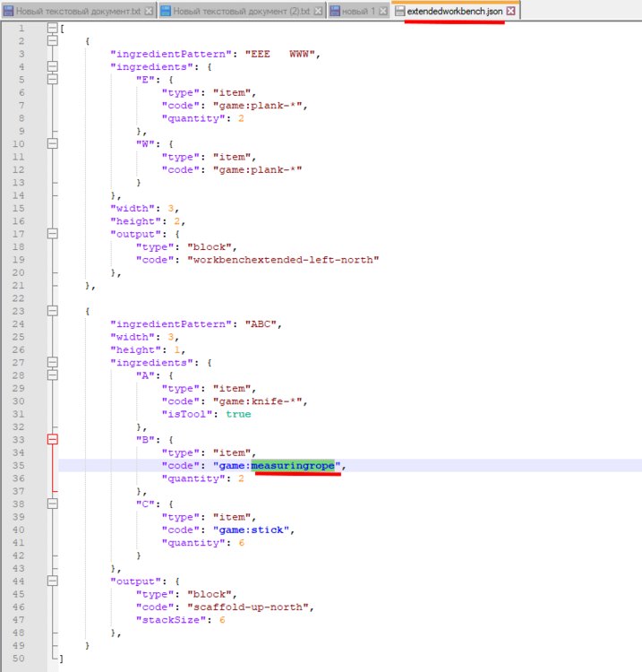Collapse second recipe object fold on line 23
The image size is (642, 672).
(x=52, y=310)
